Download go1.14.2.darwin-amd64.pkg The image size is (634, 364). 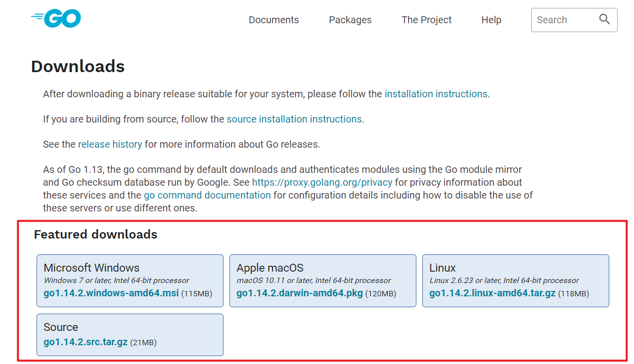300,293
